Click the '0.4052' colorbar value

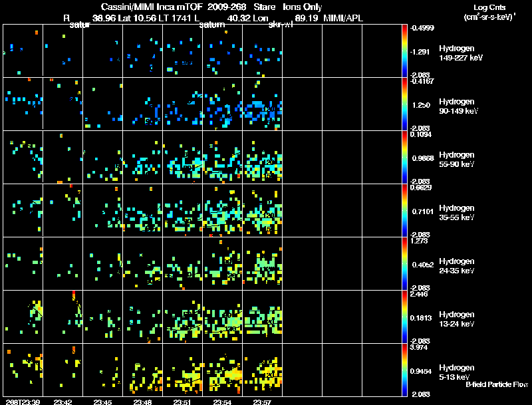423,265
